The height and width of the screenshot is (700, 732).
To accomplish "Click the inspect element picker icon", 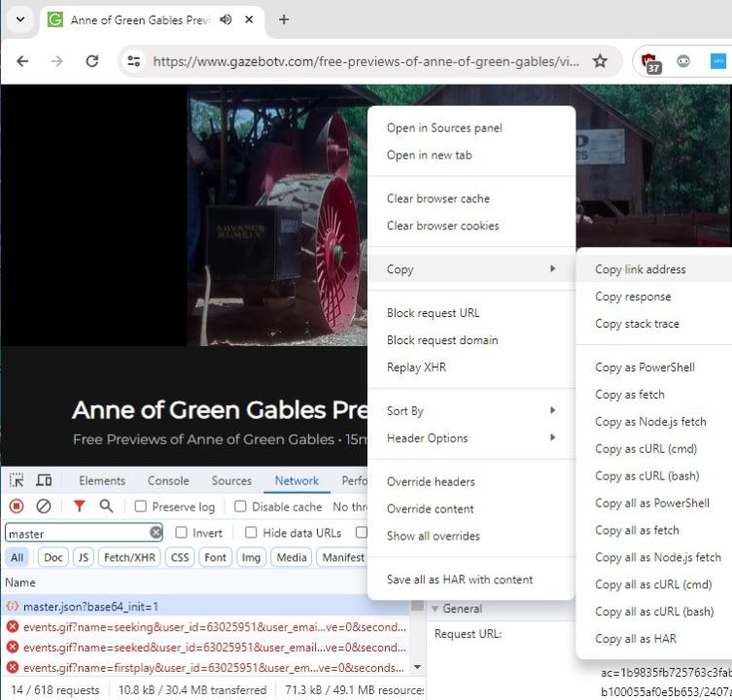I will click(x=17, y=480).
